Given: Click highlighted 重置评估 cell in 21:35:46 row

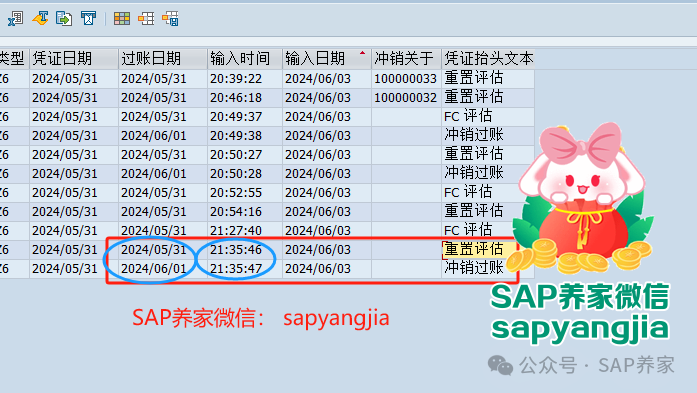Looking at the screenshot, I should click(x=479, y=250).
